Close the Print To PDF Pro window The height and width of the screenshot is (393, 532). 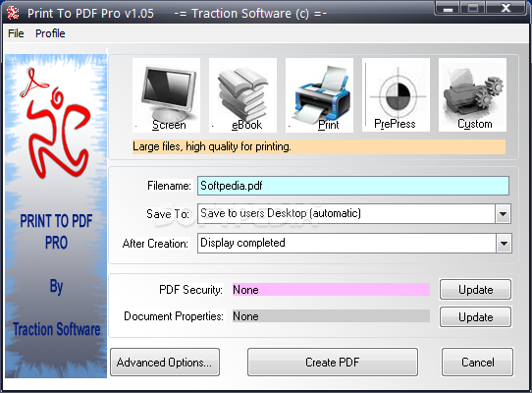click(505, 8)
